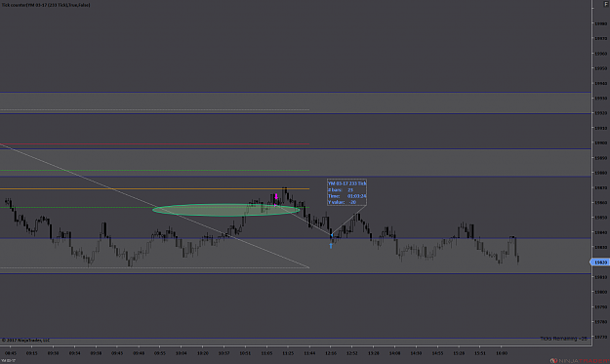Click the Ticks Remaining text
Screen dimensions: 610x364
tap(563, 339)
